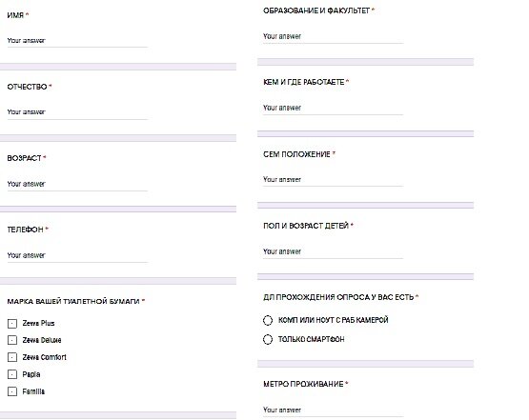The height and width of the screenshot is (420, 529).
Task: Click the ТОЛЬКО СМАРТФОН label text
Action: click(x=311, y=339)
